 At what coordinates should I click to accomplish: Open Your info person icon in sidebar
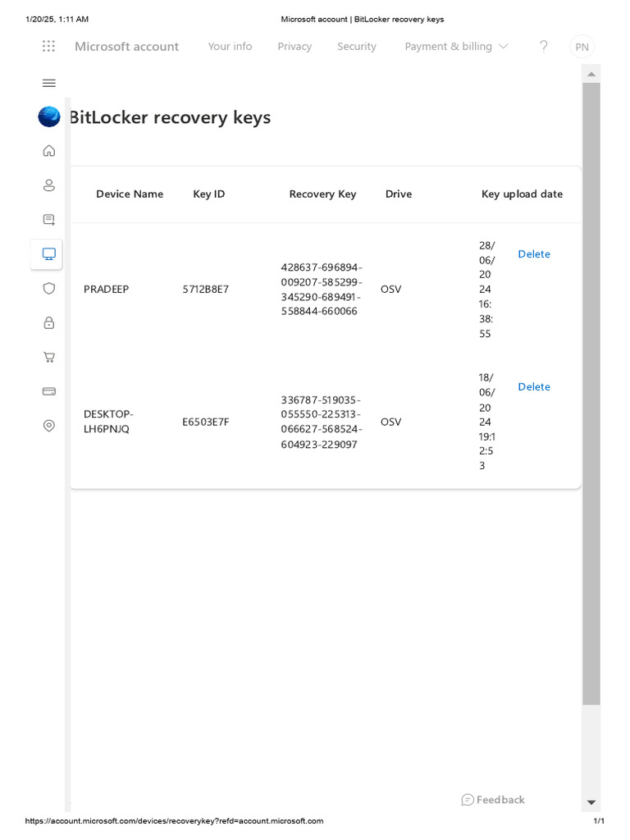[x=48, y=185]
